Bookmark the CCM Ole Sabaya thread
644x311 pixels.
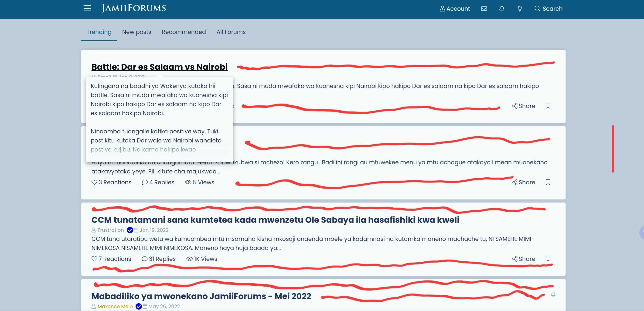tap(548, 259)
